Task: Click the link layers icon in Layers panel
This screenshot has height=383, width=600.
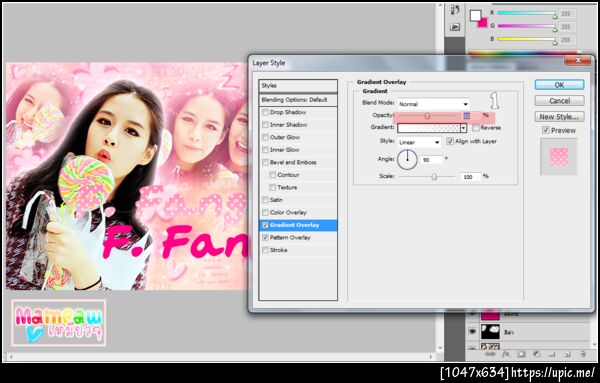Action: pyautogui.click(x=490, y=355)
